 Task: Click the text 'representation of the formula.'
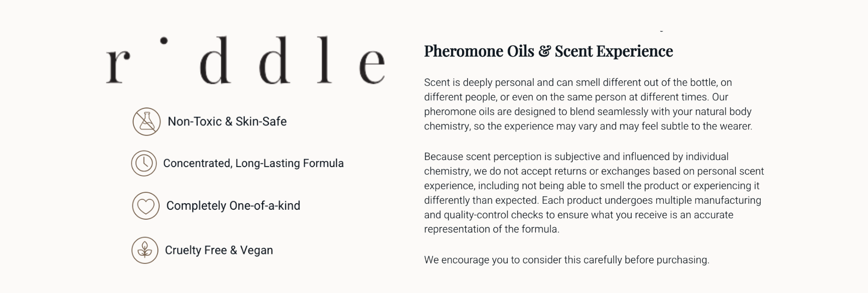tap(491, 229)
